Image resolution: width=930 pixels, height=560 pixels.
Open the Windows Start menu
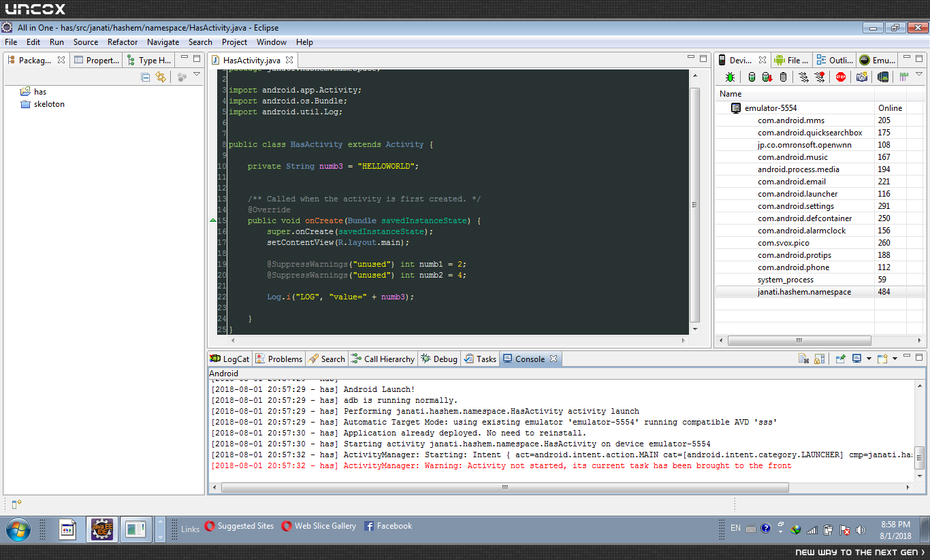click(x=17, y=529)
